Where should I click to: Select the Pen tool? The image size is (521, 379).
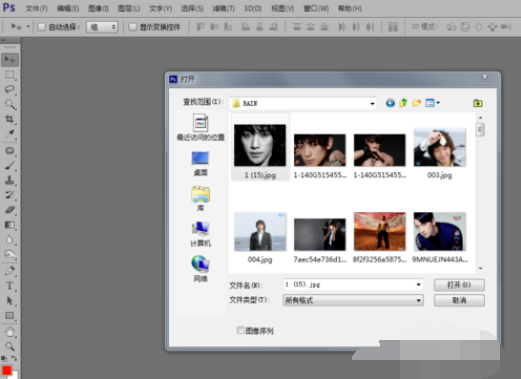(x=10, y=271)
